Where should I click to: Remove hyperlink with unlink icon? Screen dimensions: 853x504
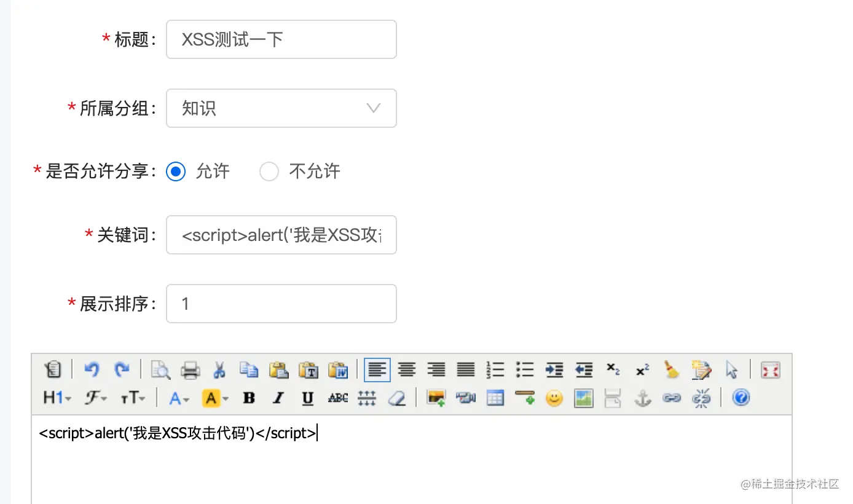coord(701,398)
